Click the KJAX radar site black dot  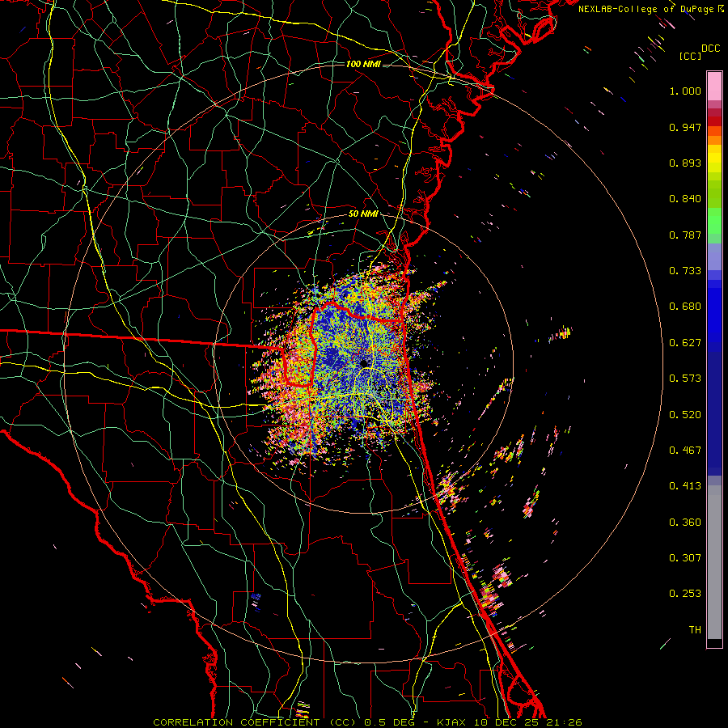365,363
